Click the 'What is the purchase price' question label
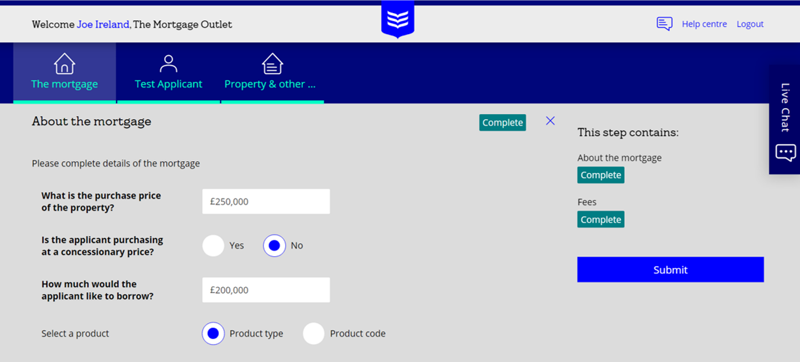Image resolution: width=800 pixels, height=362 pixels. click(101, 201)
